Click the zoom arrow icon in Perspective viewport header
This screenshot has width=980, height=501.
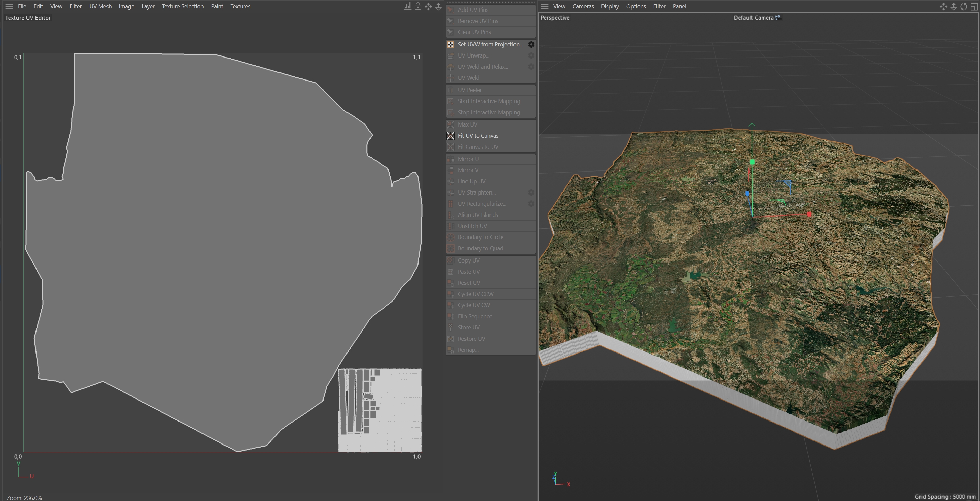click(954, 6)
